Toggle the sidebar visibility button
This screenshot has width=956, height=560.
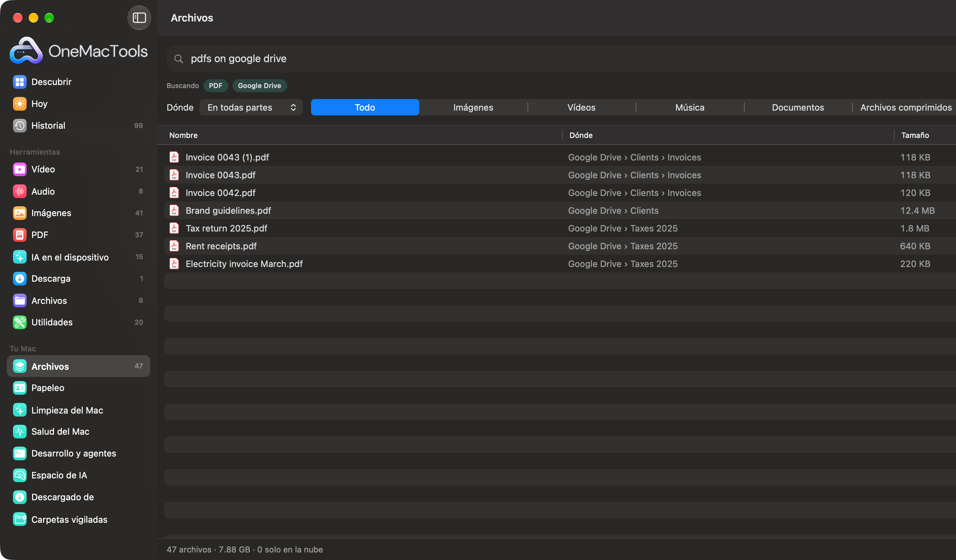tap(139, 18)
